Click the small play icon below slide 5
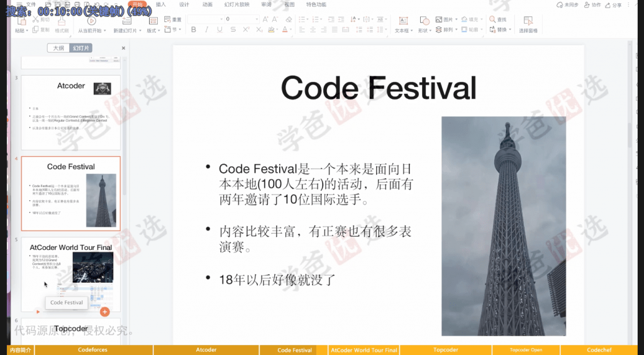Viewport: 644px width, 355px height. 38,312
